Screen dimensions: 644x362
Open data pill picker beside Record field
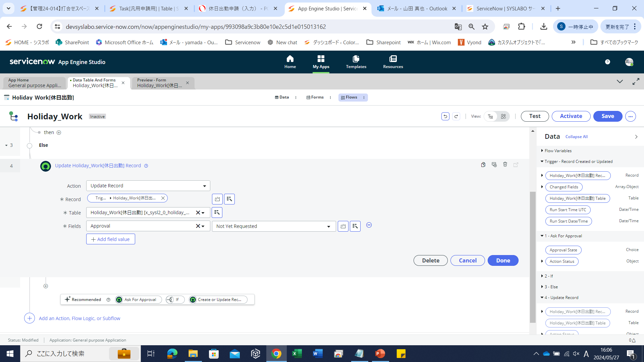coord(229,199)
